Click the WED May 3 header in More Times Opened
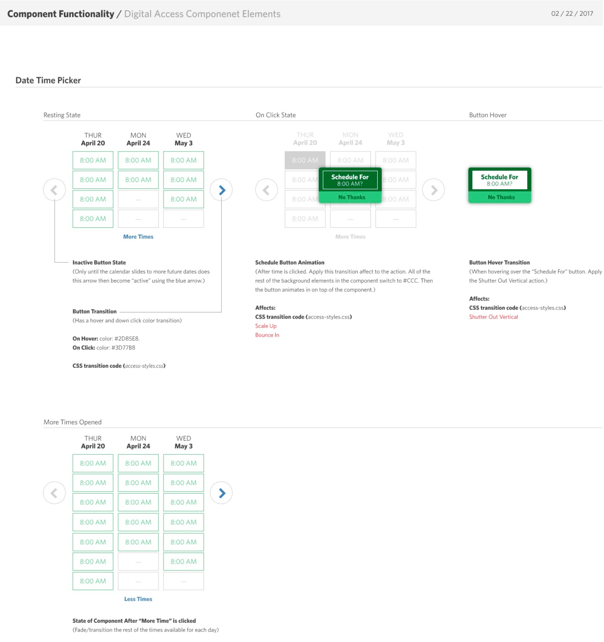 (183, 442)
